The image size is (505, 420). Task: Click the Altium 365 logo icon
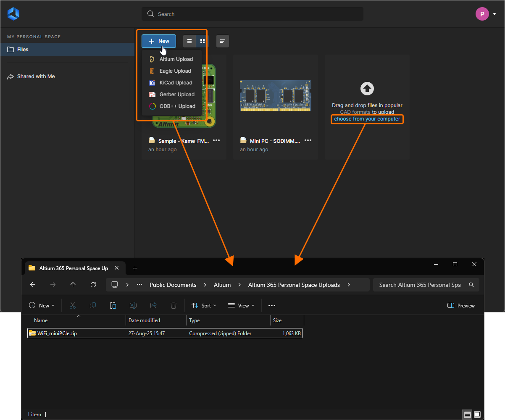pyautogui.click(x=13, y=14)
